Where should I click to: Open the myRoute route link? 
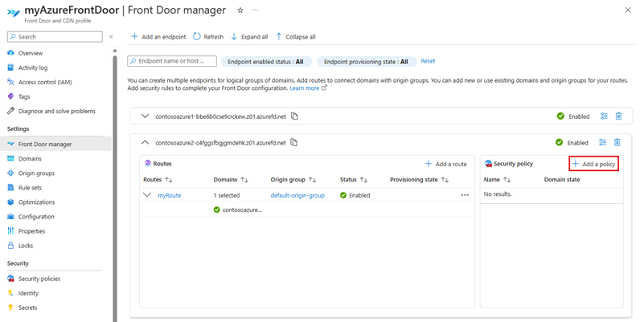169,195
